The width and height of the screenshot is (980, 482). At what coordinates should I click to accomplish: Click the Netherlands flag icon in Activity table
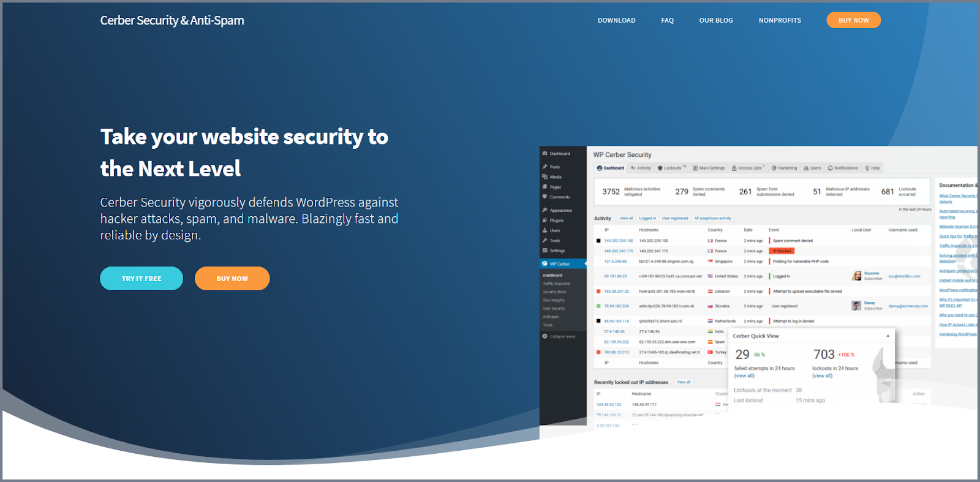[710, 321]
